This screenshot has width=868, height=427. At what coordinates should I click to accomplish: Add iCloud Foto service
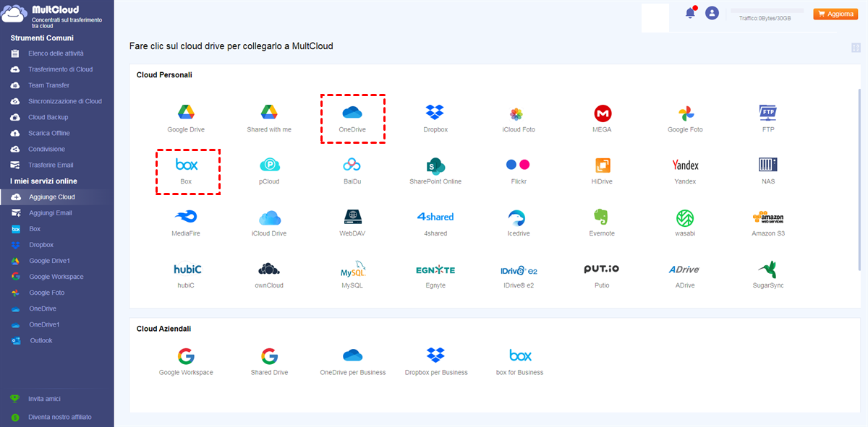pos(519,118)
